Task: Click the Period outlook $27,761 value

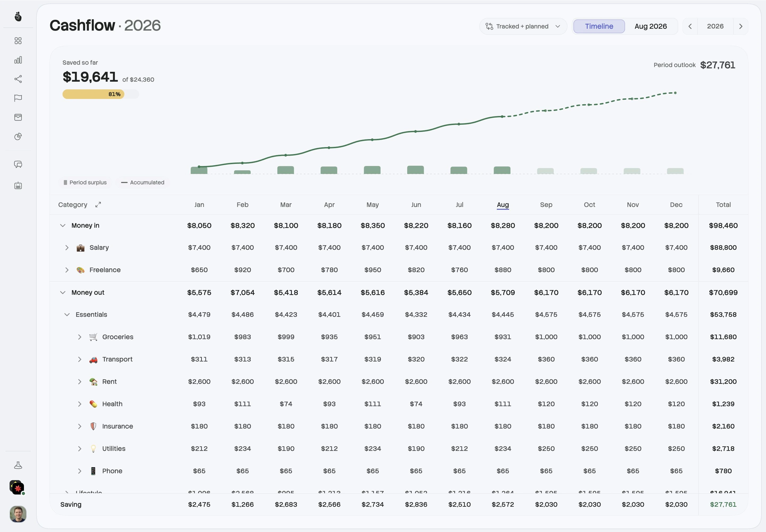Action: [717, 65]
